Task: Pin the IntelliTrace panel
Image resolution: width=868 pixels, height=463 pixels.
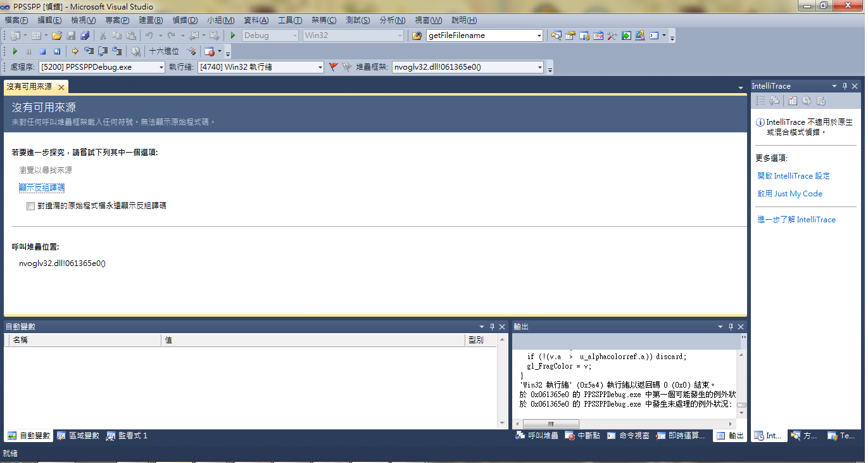Action: tap(844, 86)
